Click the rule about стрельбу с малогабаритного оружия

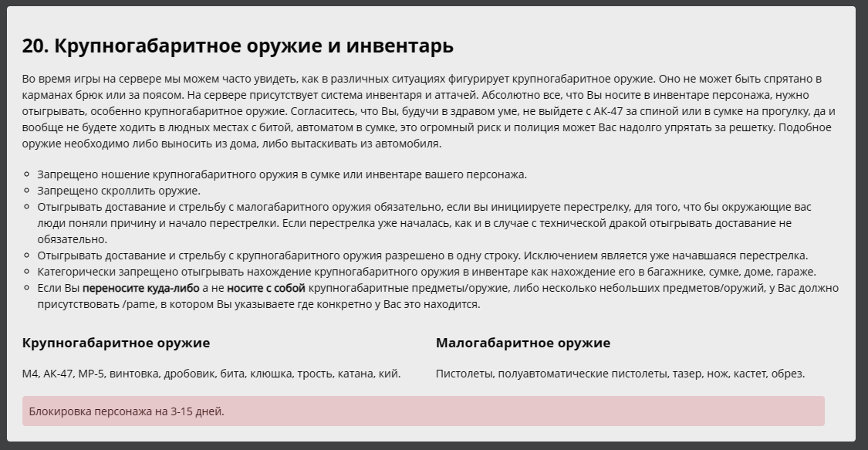point(424,223)
